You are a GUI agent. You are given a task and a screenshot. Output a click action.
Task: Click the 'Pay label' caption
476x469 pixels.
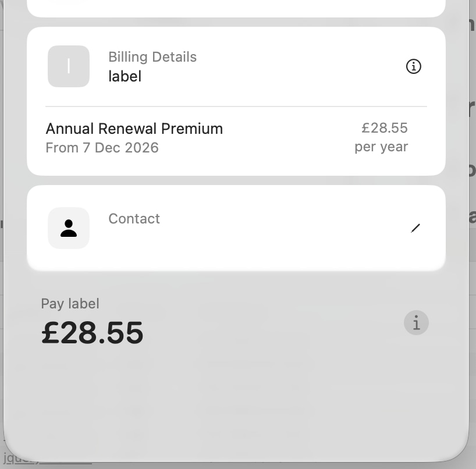pos(70,304)
